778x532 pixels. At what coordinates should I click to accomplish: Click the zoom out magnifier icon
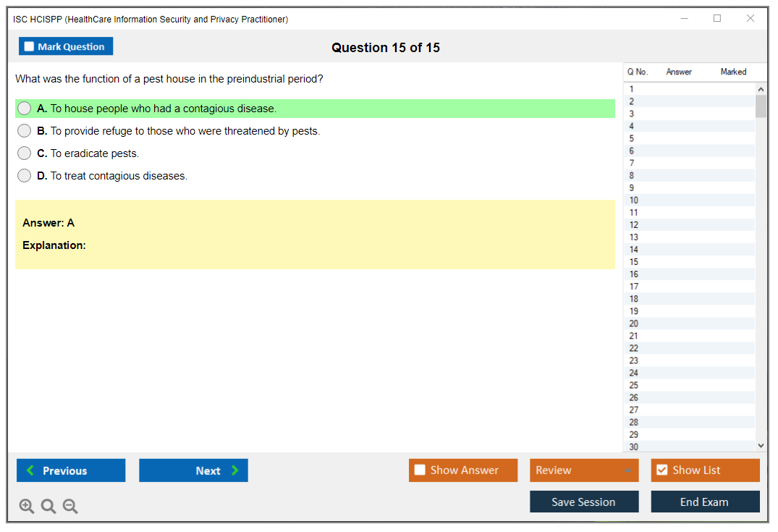(70, 507)
